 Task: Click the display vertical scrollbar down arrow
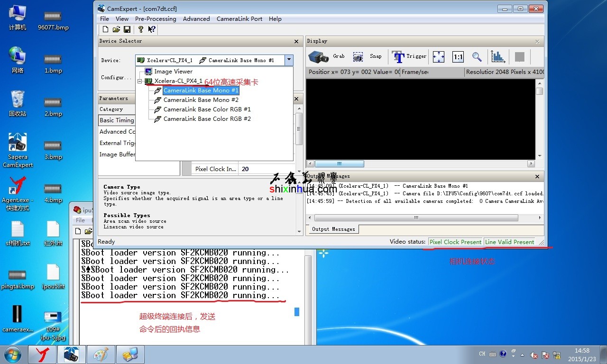[x=539, y=156]
